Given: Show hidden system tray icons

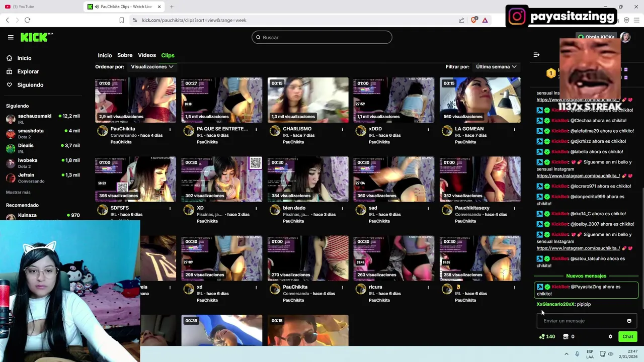Looking at the screenshot, I should (x=566, y=354).
